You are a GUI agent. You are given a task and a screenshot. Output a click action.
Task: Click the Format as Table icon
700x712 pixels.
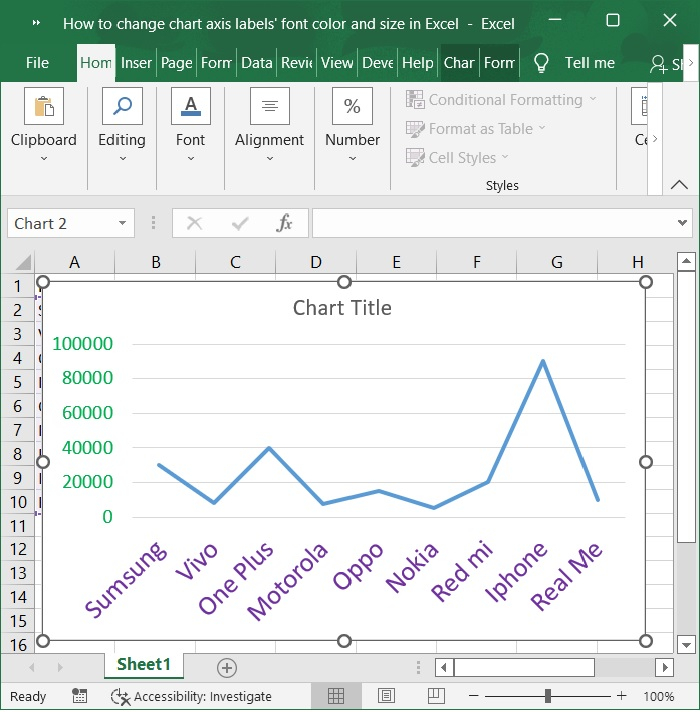click(x=415, y=129)
